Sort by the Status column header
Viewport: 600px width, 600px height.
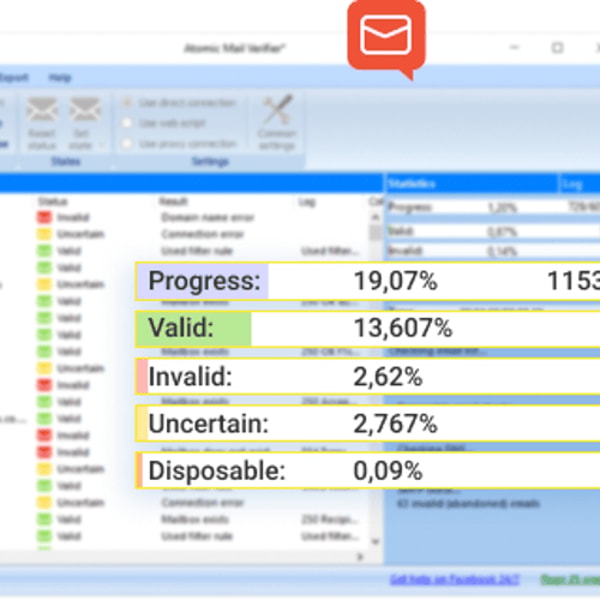tap(53, 201)
